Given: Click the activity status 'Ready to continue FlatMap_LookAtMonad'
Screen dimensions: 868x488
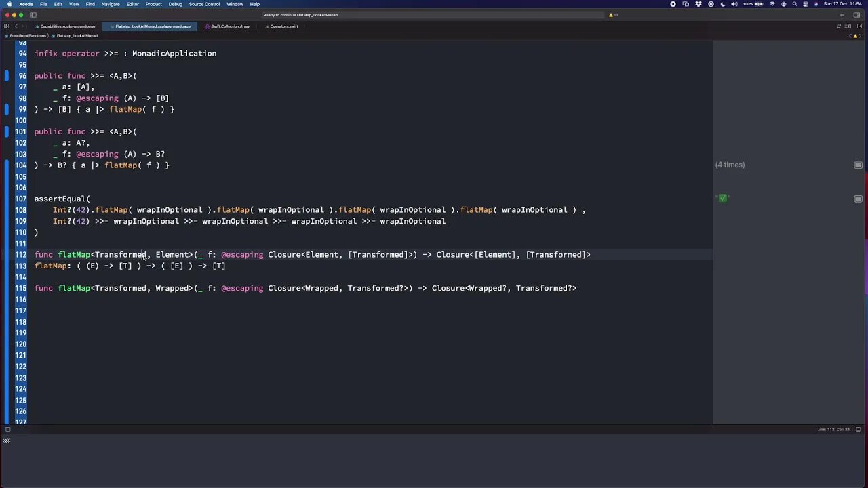Looking at the screenshot, I should pos(300,15).
